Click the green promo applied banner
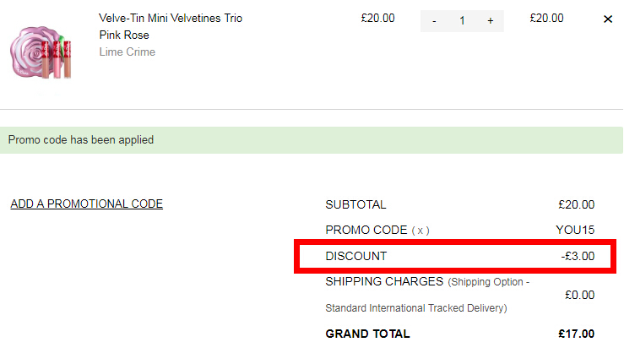The width and height of the screenshot is (624, 364). pos(312,140)
